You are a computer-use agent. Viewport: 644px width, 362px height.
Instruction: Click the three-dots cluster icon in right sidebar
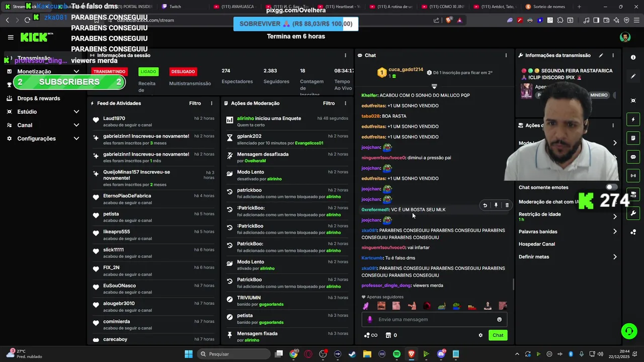click(633, 232)
